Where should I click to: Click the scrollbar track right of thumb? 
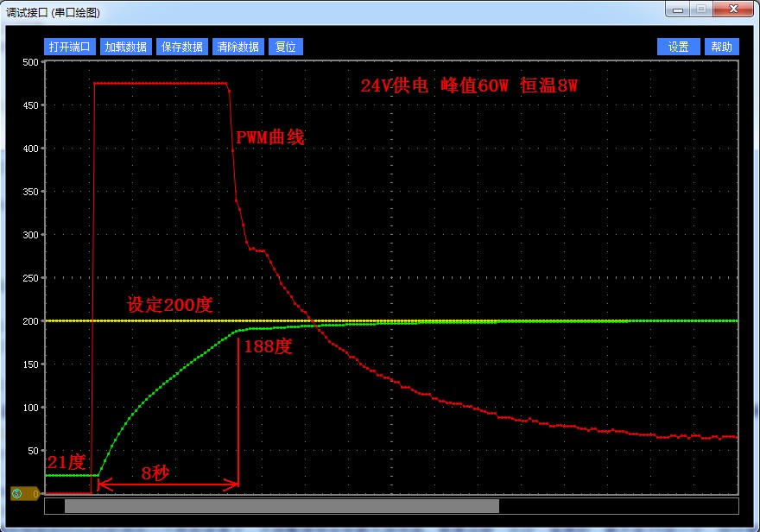618,506
